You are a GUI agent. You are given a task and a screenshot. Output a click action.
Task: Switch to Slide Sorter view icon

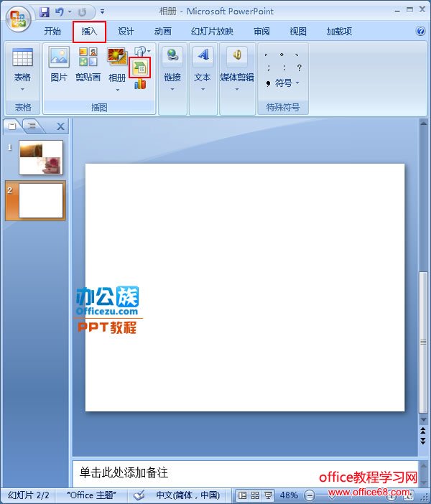255,495
